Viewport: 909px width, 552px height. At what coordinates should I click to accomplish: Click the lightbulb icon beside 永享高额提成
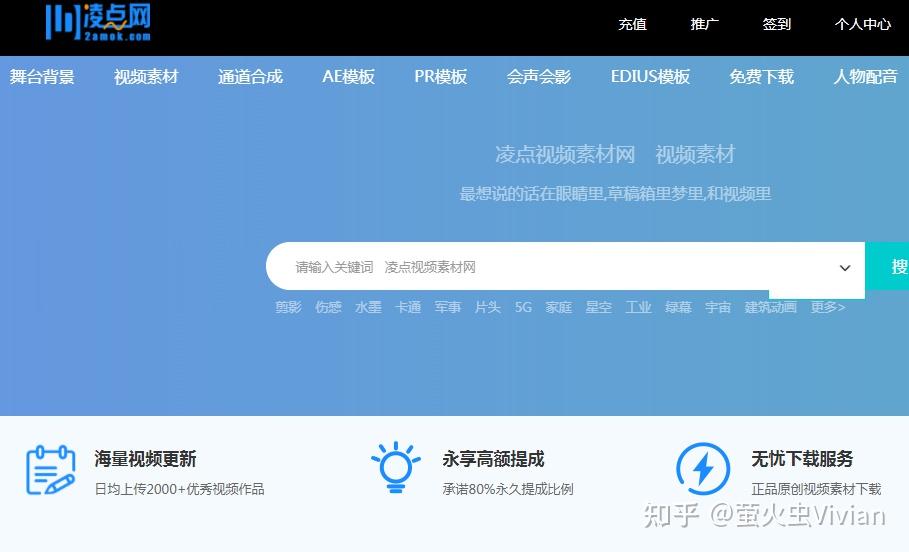[x=395, y=467]
